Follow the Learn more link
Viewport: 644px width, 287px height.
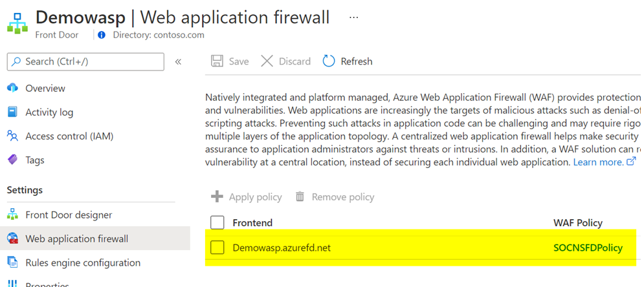(598, 162)
